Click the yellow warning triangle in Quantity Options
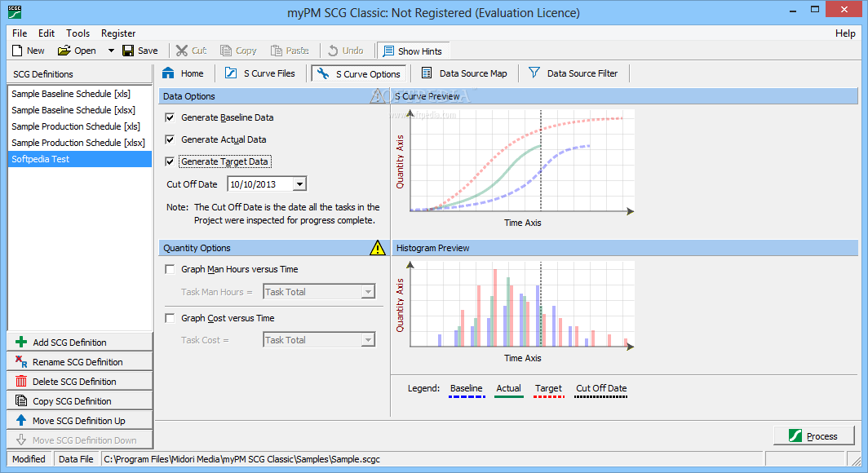The width and height of the screenshot is (868, 473). pyautogui.click(x=378, y=248)
